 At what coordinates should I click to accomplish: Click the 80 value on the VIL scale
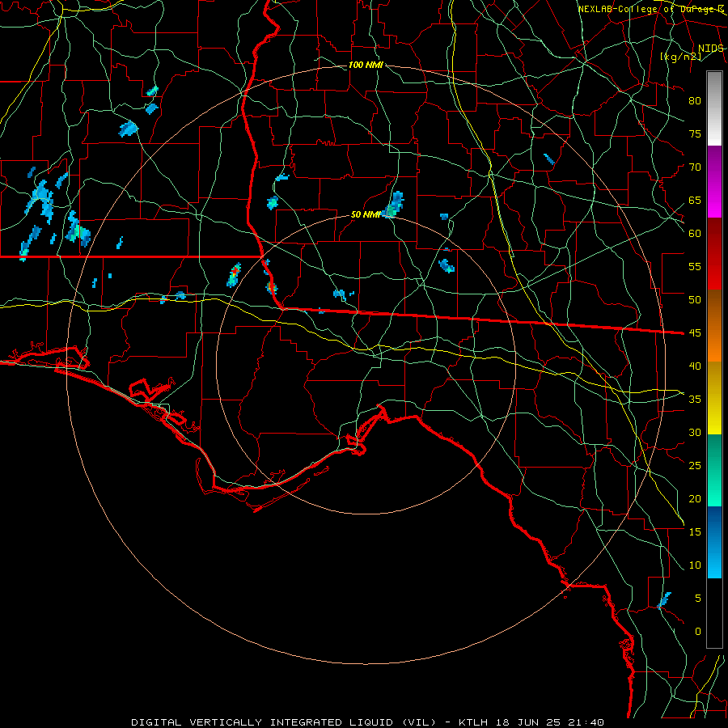coord(695,101)
